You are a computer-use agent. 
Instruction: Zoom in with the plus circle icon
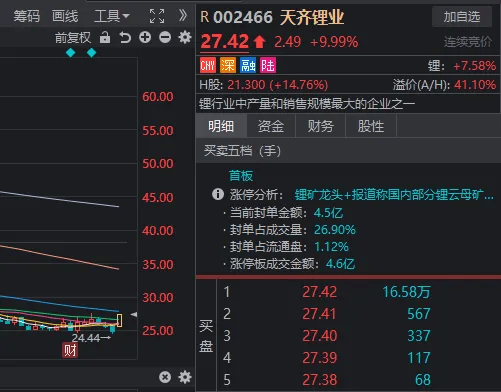145,37
